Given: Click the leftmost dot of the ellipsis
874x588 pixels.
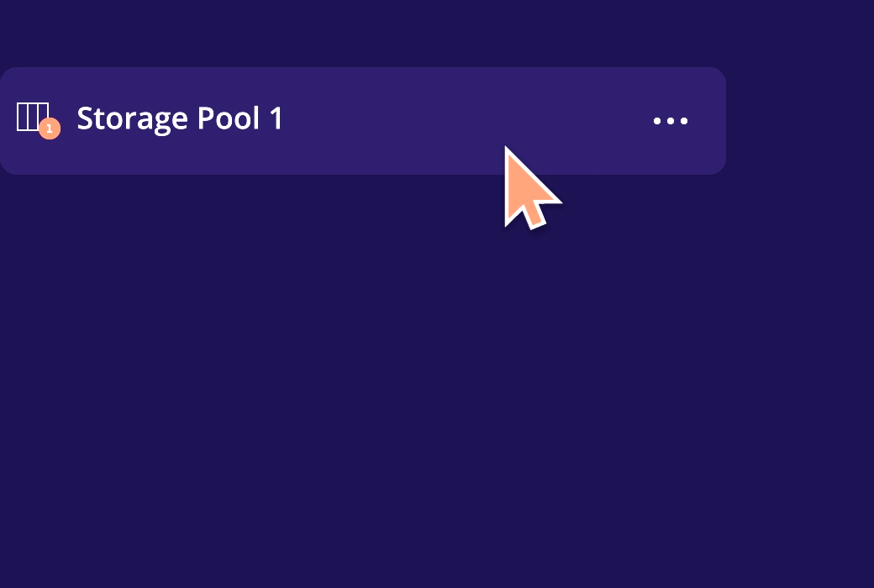Looking at the screenshot, I should (657, 121).
